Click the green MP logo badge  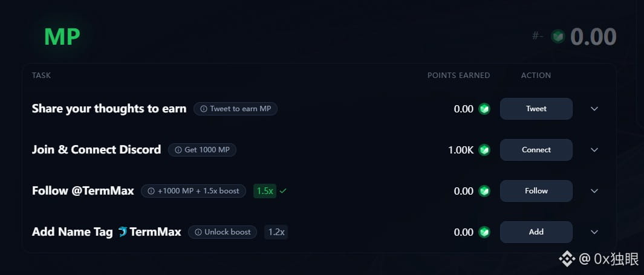62,37
